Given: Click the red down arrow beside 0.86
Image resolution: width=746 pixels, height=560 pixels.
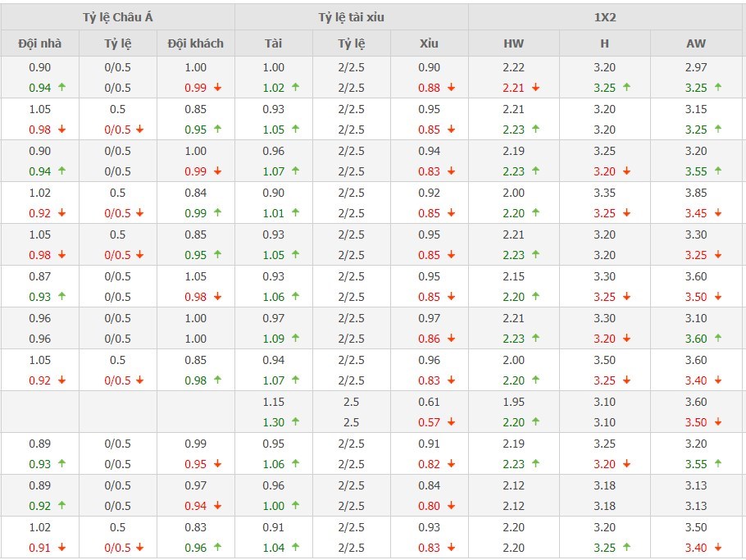Looking at the screenshot, I should click(x=451, y=339).
